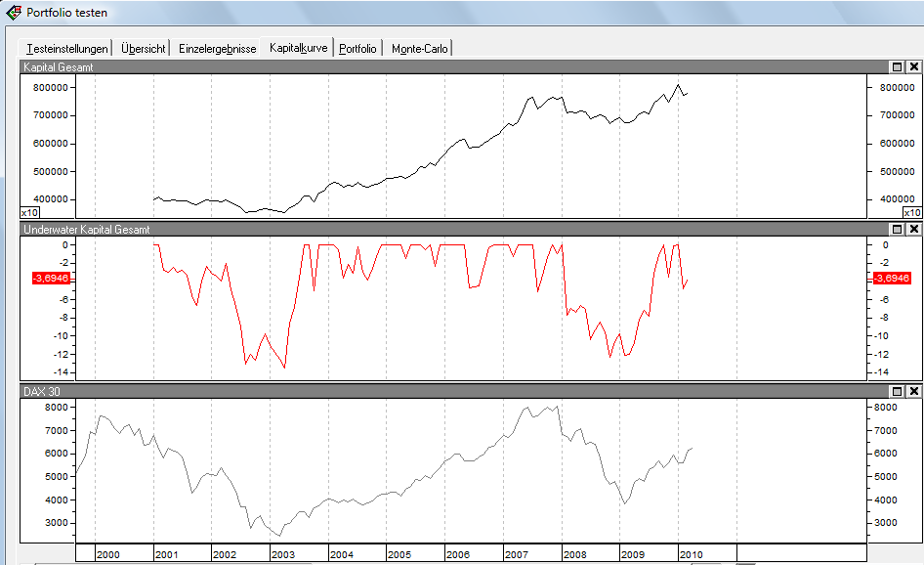The width and height of the screenshot is (924, 565).
Task: Select year 2009 on the time axis
Action: (633, 554)
